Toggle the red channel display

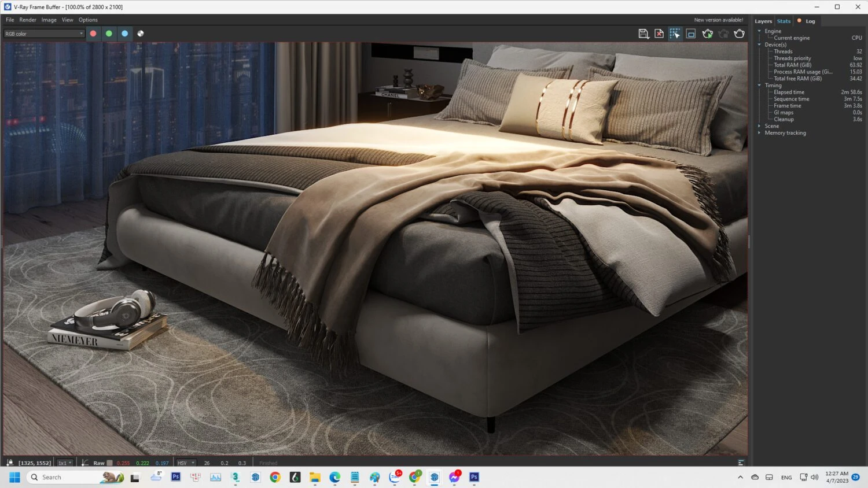[x=93, y=34]
